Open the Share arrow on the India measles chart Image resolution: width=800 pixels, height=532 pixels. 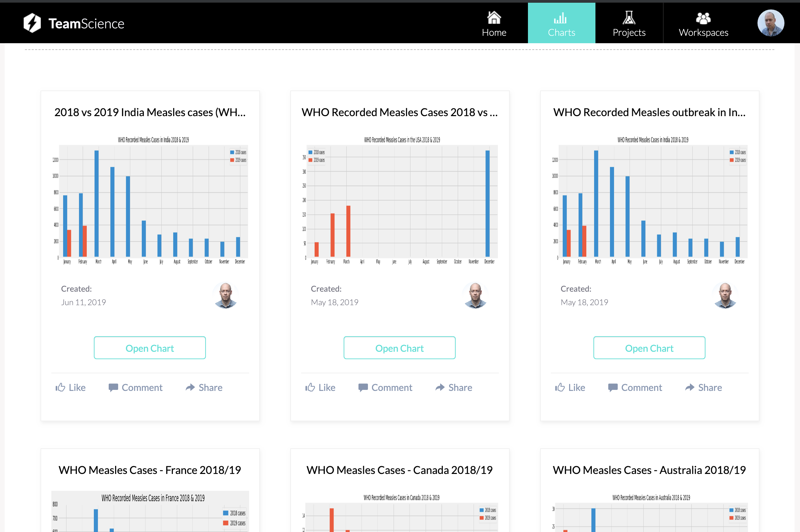coord(203,388)
